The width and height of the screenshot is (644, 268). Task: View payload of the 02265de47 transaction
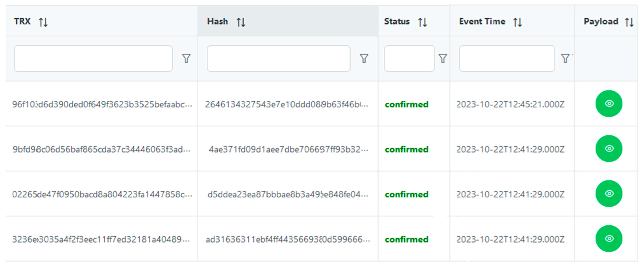pyautogui.click(x=609, y=194)
